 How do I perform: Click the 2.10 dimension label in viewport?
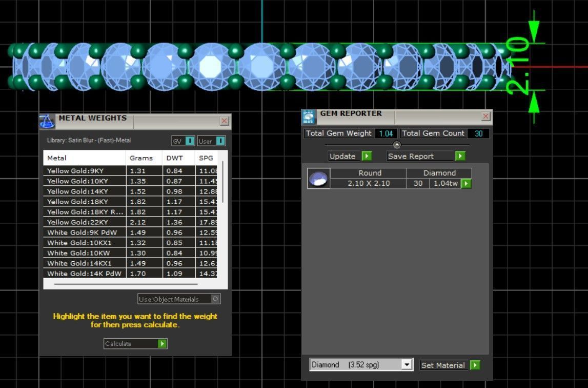click(x=517, y=66)
